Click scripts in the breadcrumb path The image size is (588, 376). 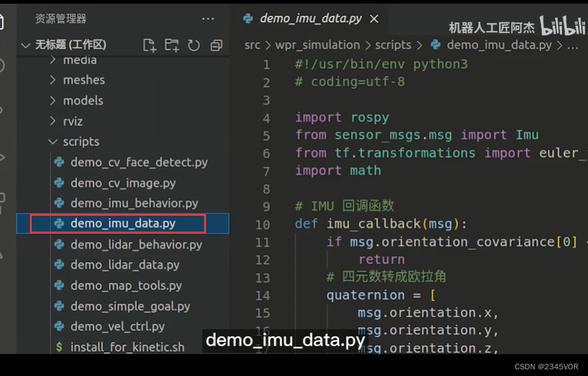[x=393, y=44]
